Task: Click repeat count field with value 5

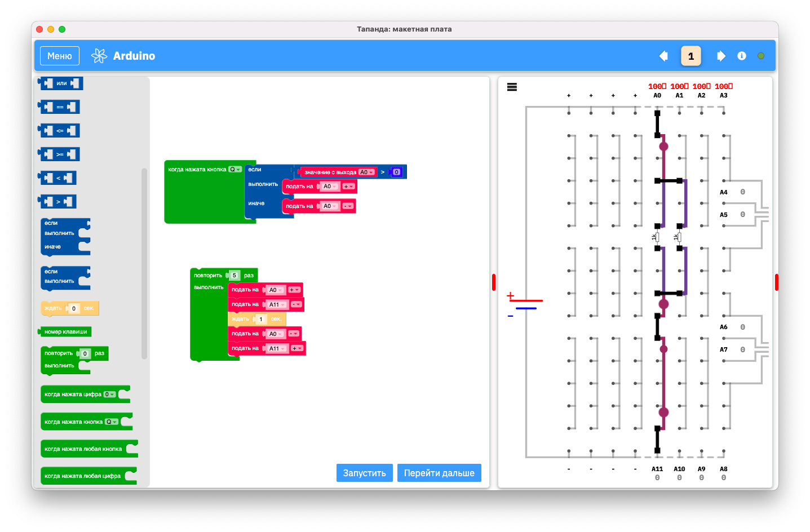Action: pos(235,276)
